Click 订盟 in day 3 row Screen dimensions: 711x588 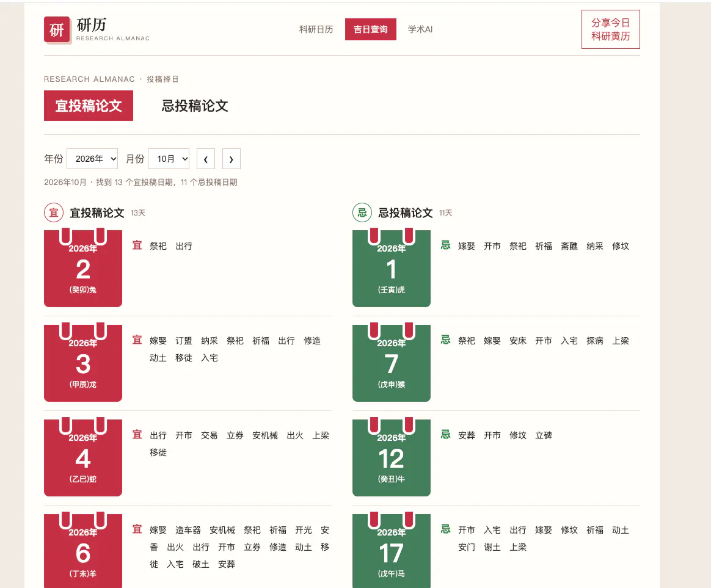tap(184, 341)
